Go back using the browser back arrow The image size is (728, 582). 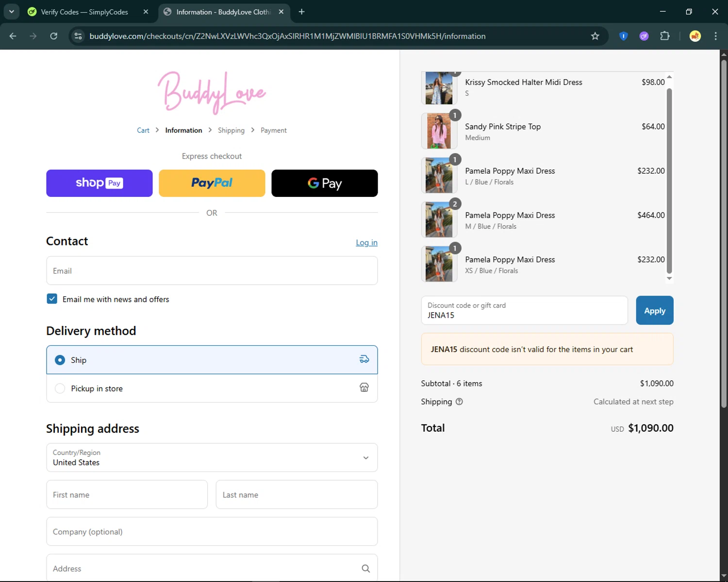13,36
